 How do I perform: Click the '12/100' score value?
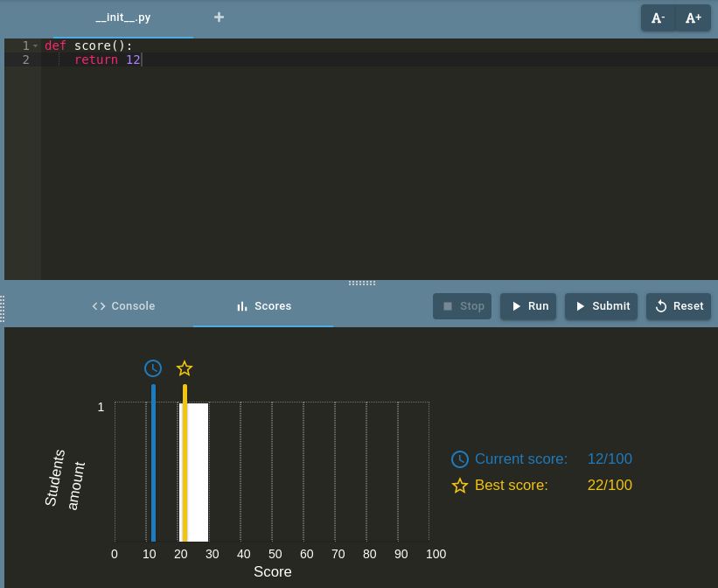(x=610, y=458)
